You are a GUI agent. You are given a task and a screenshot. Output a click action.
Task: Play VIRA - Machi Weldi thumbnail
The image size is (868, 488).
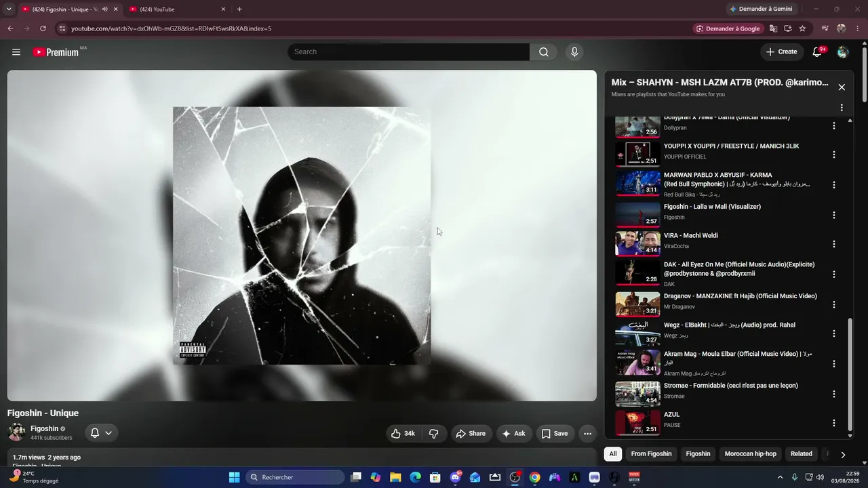(637, 244)
